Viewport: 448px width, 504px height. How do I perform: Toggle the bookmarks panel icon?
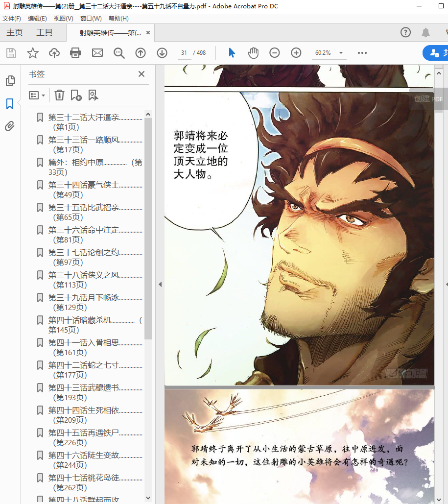[10, 103]
